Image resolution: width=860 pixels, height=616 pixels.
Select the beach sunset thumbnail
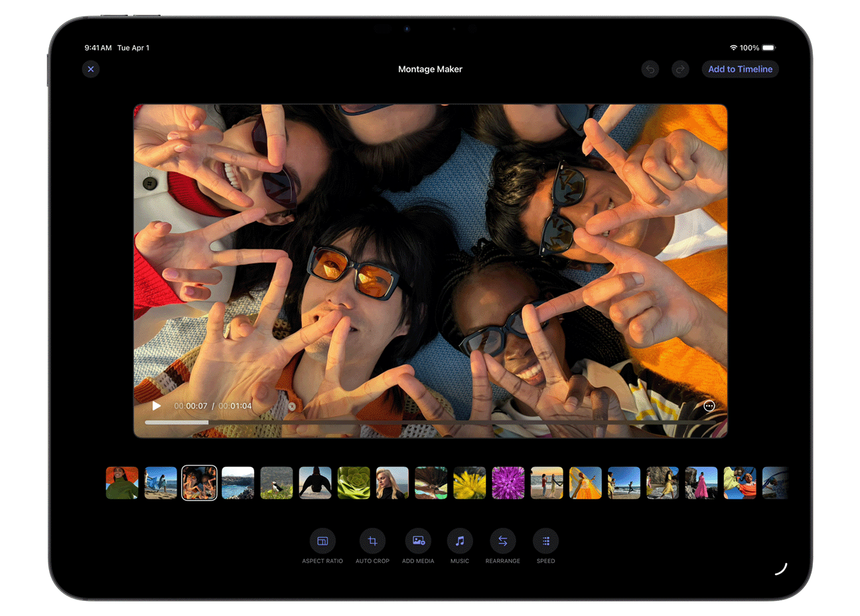547,483
